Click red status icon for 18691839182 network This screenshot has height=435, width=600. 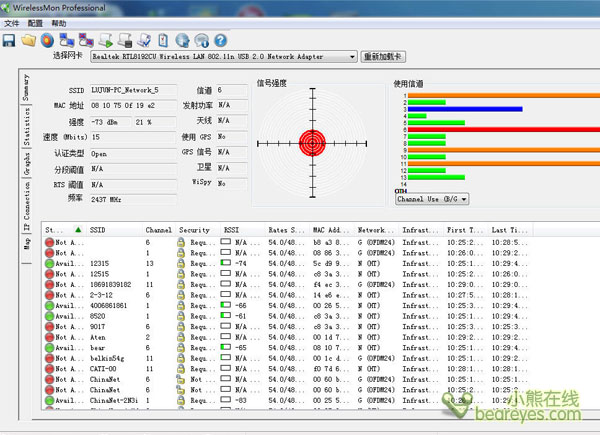click(49, 284)
